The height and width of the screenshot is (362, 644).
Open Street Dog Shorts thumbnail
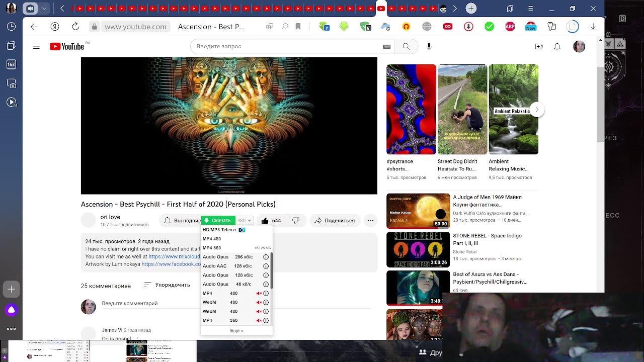[462, 109]
